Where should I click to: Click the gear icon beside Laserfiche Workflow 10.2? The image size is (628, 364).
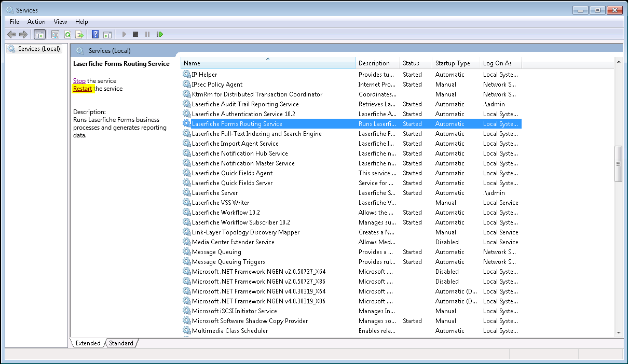click(187, 213)
